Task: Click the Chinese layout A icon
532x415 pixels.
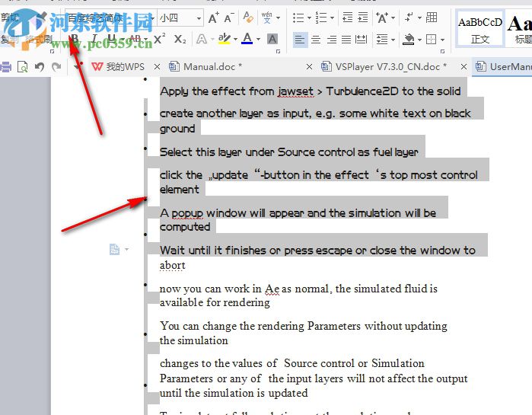Action: point(382,18)
